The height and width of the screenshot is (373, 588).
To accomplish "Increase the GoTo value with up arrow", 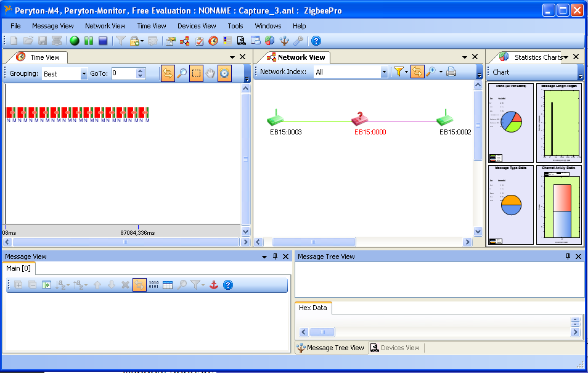I will click(141, 70).
